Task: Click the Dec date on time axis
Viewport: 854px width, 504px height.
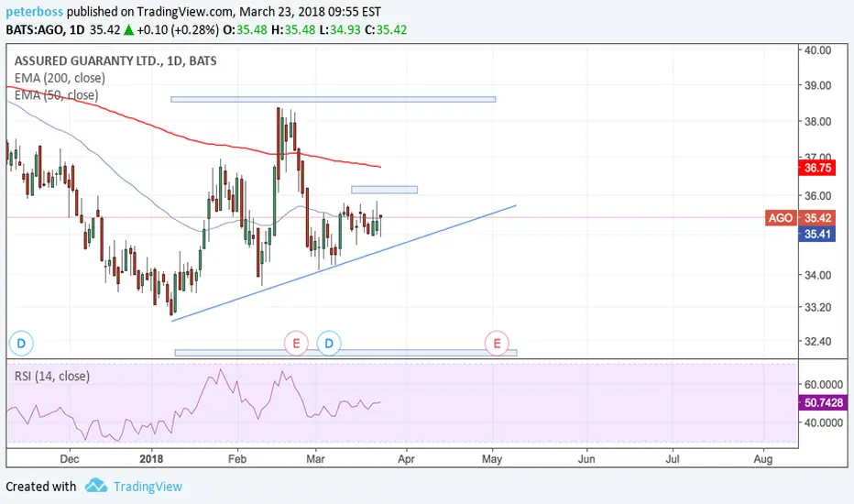Action: [69, 459]
